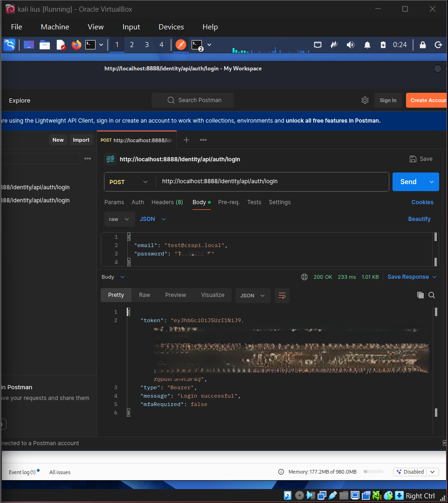Open the raw body type dropdown
The height and width of the screenshot is (503, 448).
(x=119, y=219)
